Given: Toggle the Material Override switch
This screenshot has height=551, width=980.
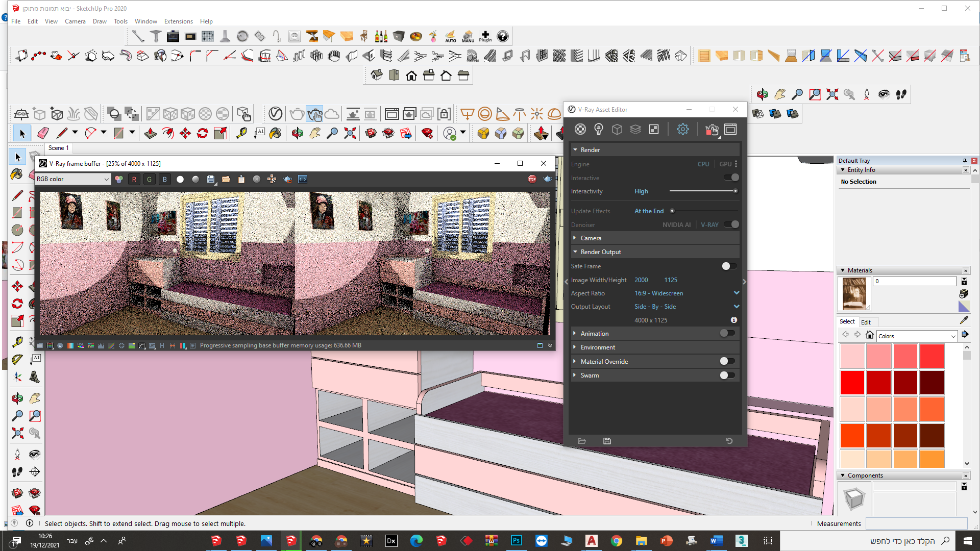Looking at the screenshot, I should 727,361.
